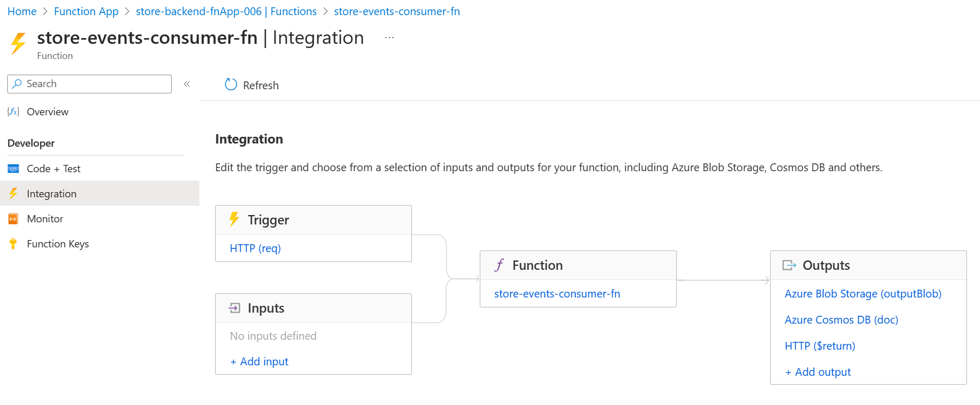Viewport: 980px width, 405px height.
Task: Click the Function Keys key icon
Action: 14,244
